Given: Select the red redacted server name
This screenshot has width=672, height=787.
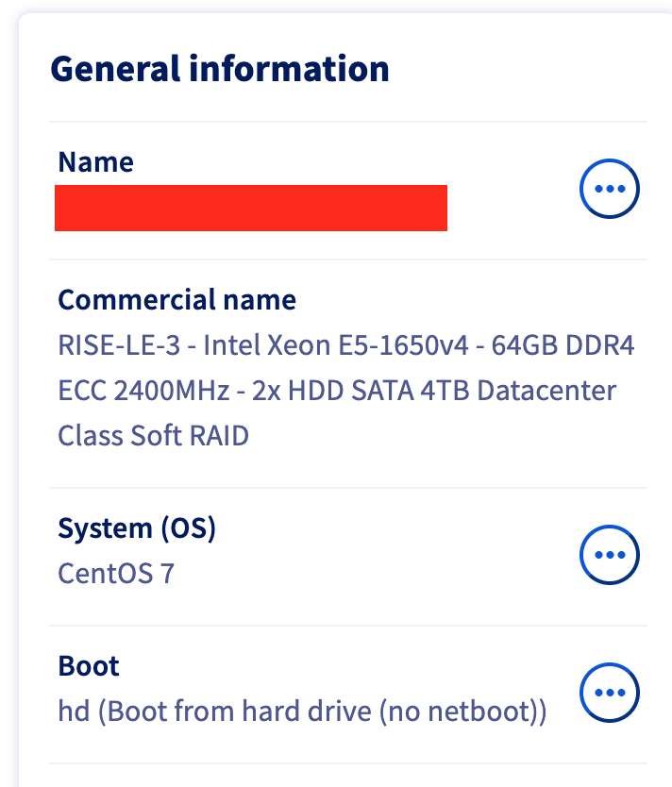Looking at the screenshot, I should [250, 209].
